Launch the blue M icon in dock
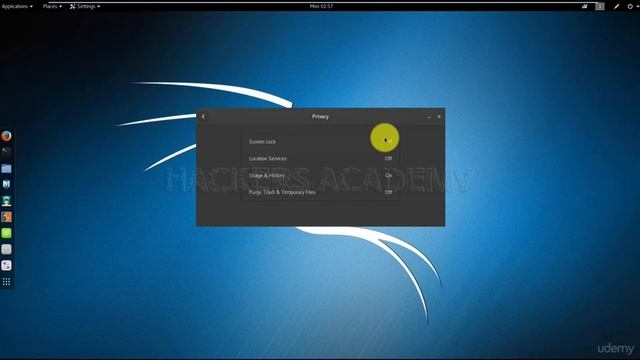 coord(6,184)
